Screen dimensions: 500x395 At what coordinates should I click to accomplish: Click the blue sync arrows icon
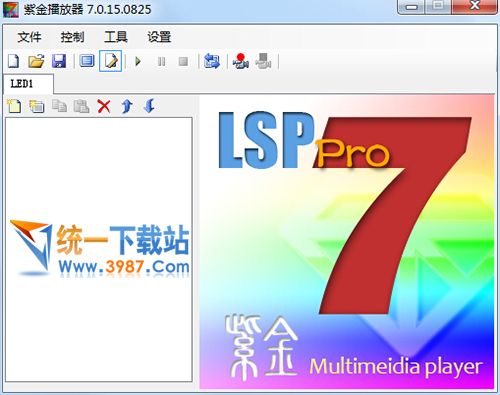tap(212, 61)
